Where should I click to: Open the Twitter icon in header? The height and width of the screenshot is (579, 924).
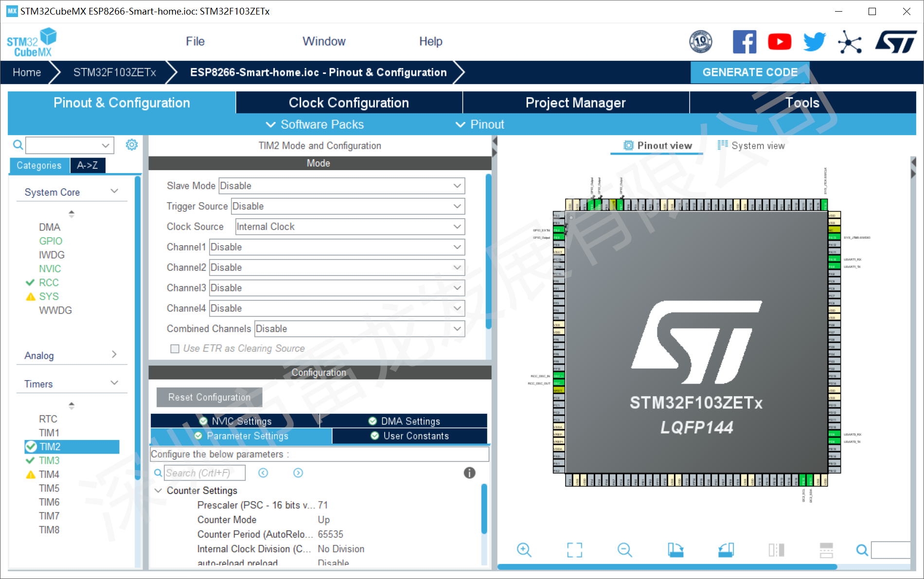[814, 41]
